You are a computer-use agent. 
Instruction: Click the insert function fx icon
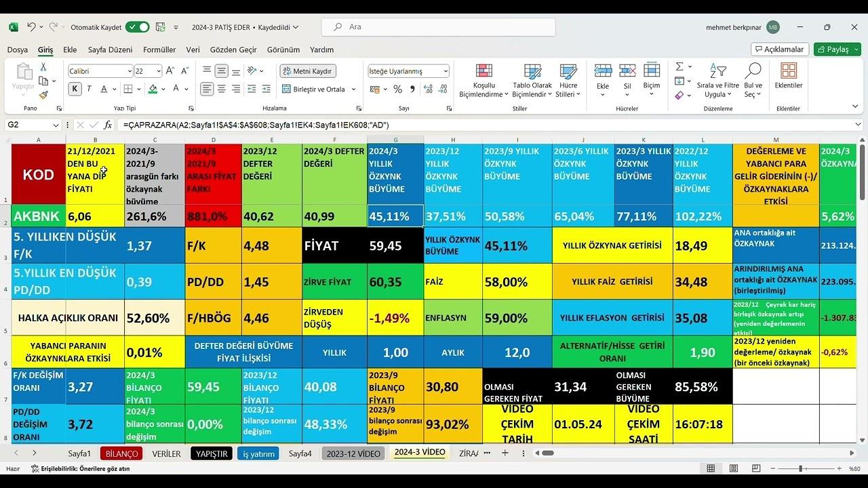[108, 125]
